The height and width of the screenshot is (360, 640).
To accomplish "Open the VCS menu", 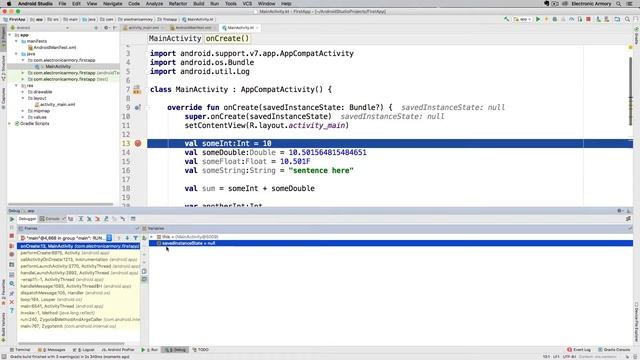I will click(247, 3).
